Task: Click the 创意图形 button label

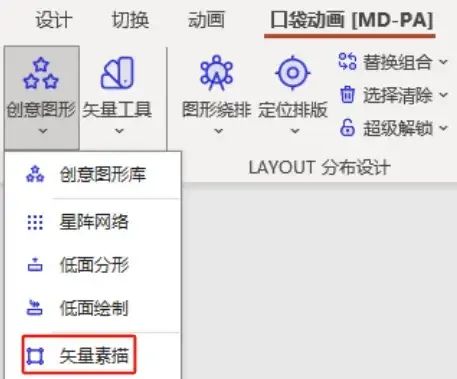Action: click(x=41, y=110)
